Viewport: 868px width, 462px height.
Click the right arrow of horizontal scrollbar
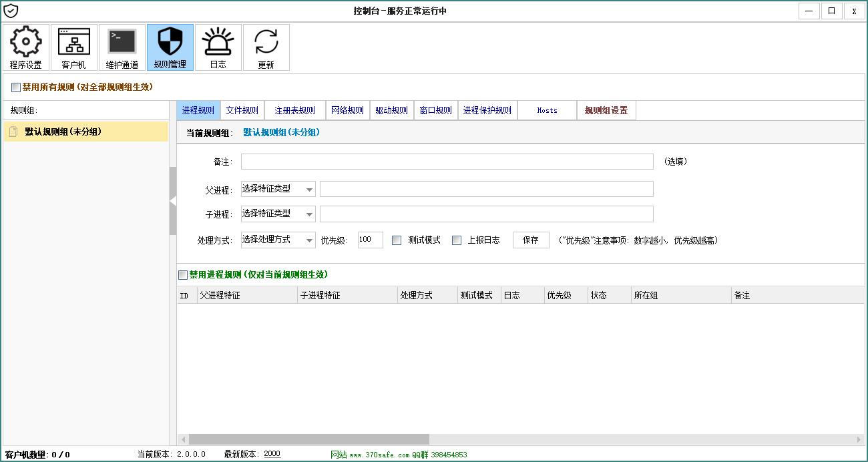pyautogui.click(x=859, y=439)
